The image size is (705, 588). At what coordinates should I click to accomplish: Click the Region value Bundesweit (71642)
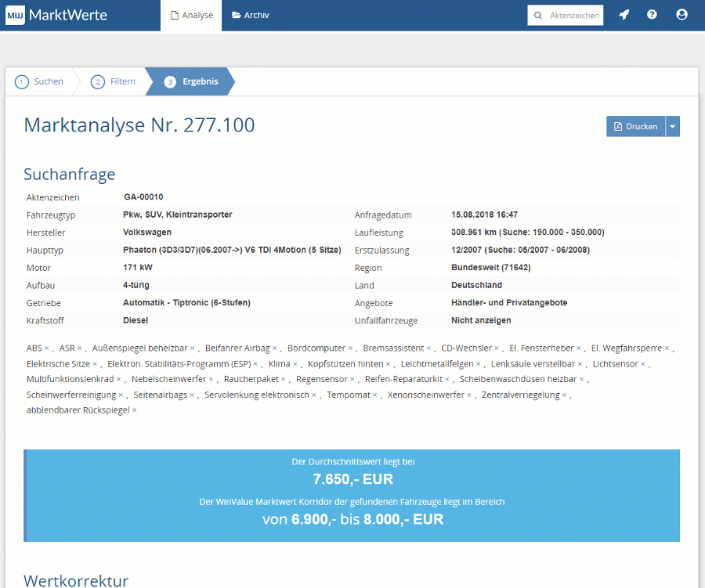click(x=491, y=268)
